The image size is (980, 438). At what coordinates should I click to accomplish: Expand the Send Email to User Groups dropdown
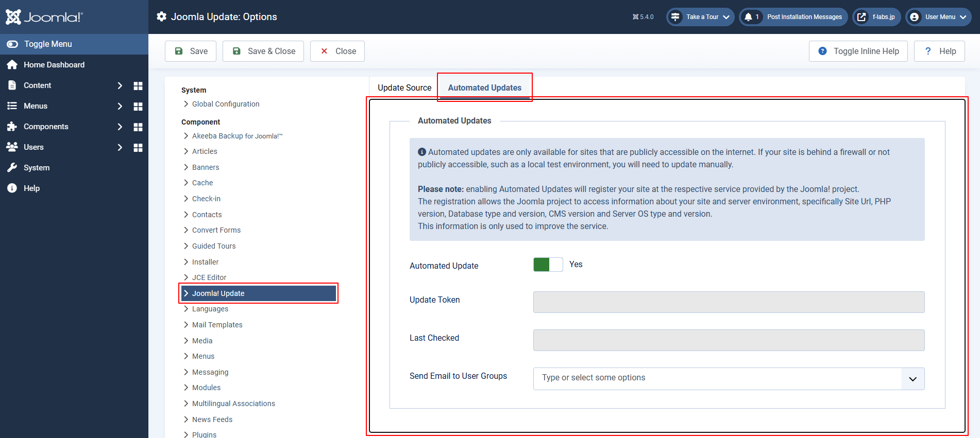tap(913, 379)
